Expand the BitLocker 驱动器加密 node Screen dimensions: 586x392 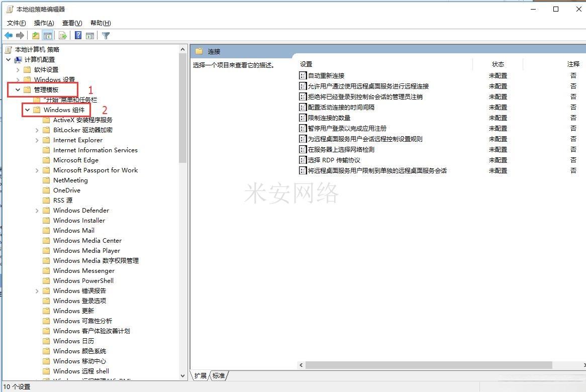point(37,130)
